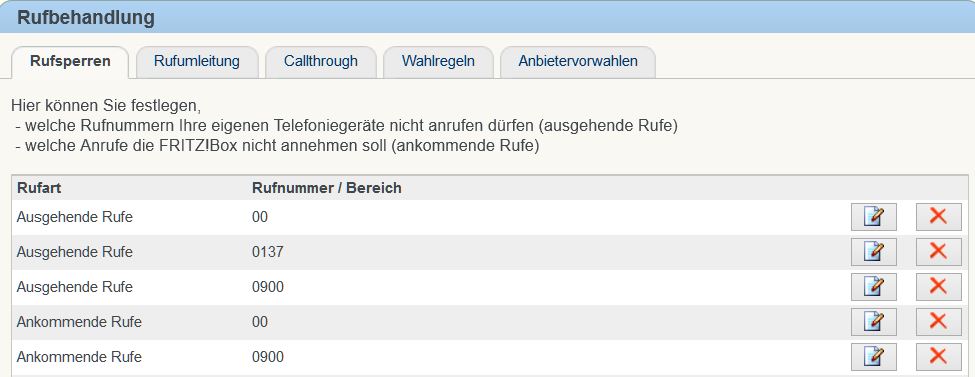Click the Rufbehandlung page title
The width and height of the screenshot is (975, 377).
tap(86, 17)
